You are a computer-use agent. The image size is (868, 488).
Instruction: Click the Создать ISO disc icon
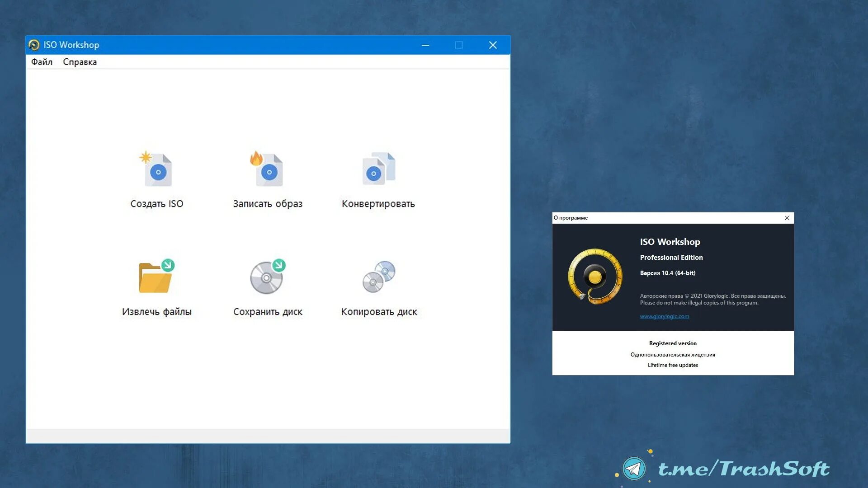156,169
